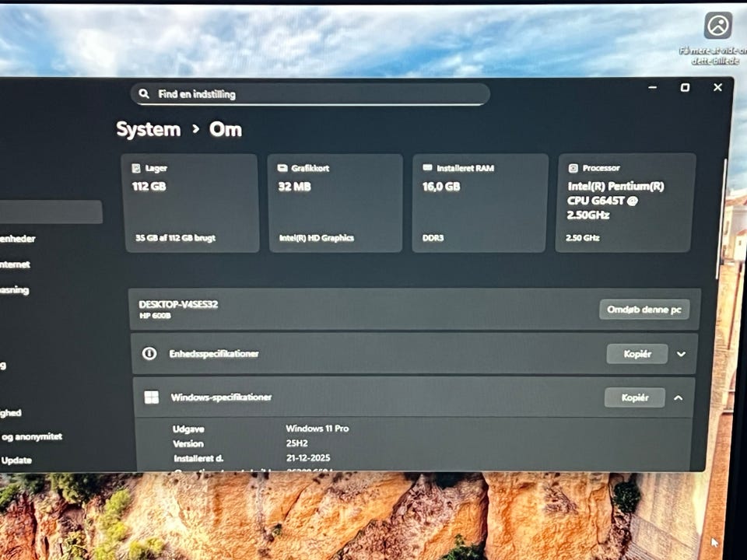Click the '21-12-2025' install date value
The image size is (747, 560).
308,458
